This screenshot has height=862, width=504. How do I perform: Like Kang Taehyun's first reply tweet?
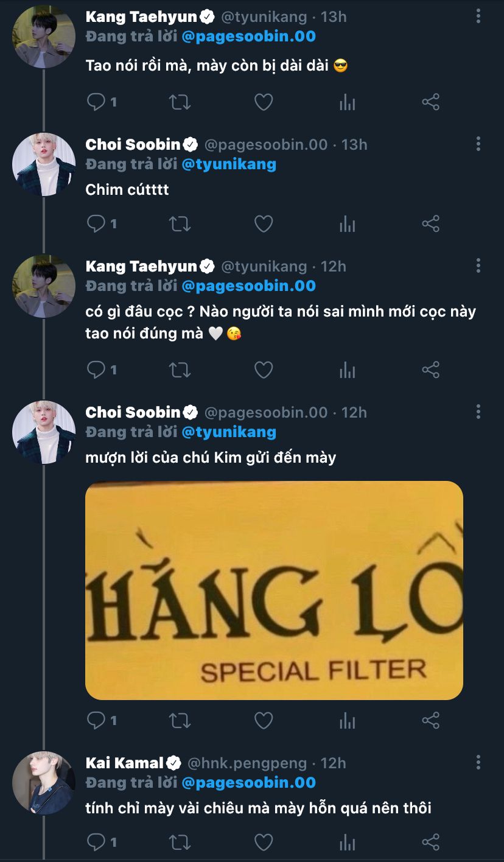pos(263,102)
